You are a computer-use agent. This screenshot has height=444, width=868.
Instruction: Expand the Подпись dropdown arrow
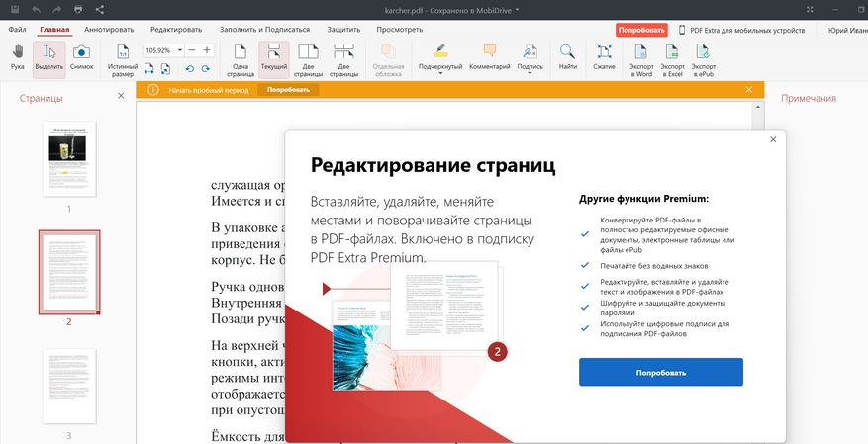tap(530, 74)
